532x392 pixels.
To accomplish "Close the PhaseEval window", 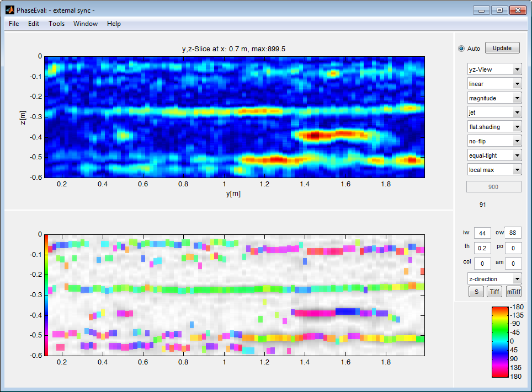I will [518, 10].
